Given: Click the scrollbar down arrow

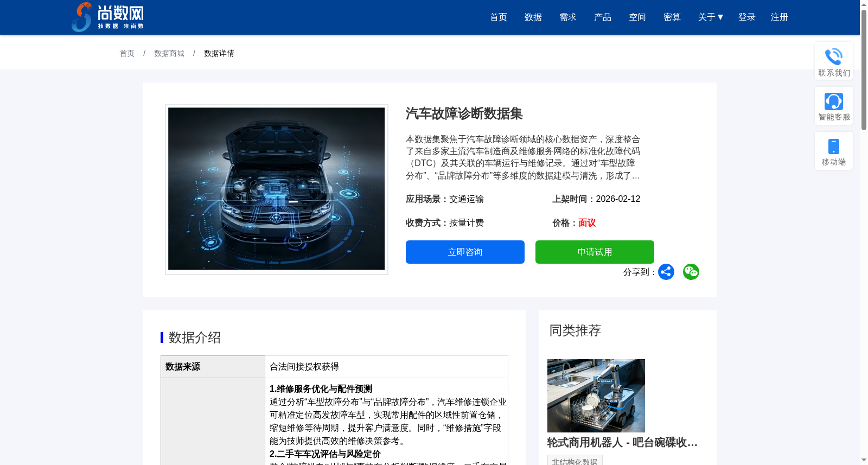Looking at the screenshot, I should pos(864,460).
